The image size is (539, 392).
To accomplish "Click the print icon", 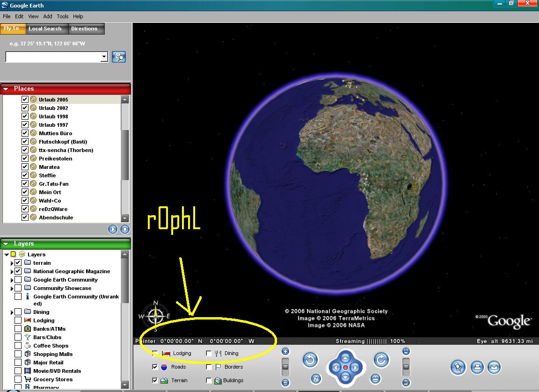I will tap(477, 367).
